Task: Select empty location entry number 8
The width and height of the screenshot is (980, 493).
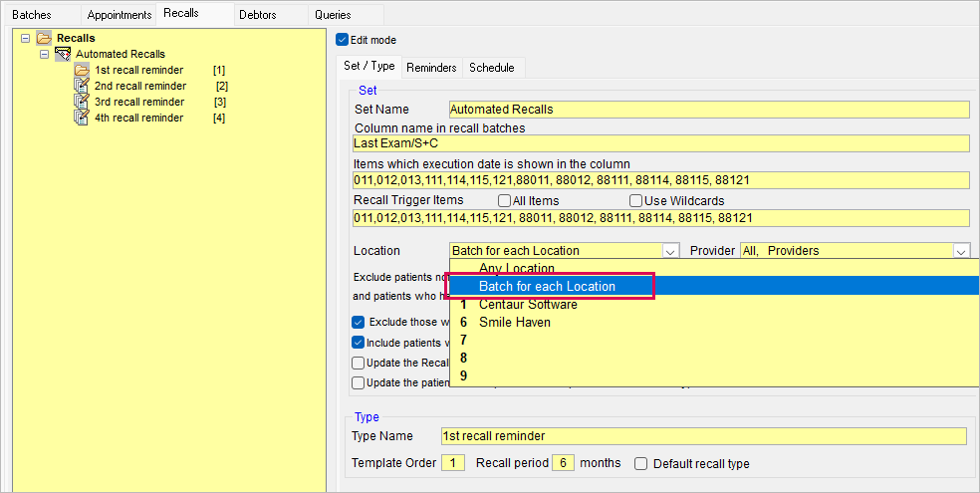Action: (714, 358)
